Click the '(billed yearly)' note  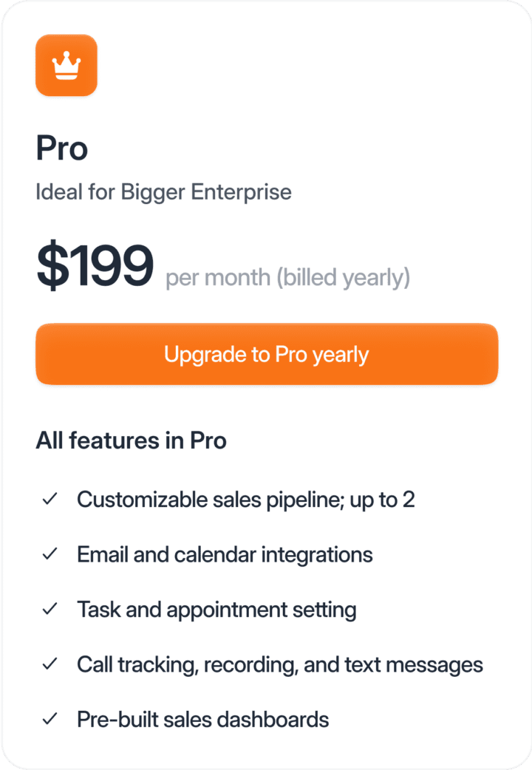coord(343,278)
